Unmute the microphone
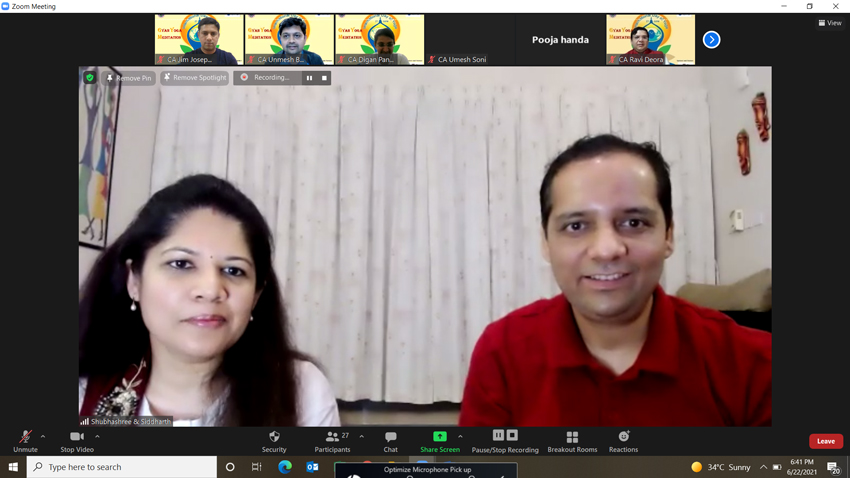This screenshot has width=850, height=478. [25, 440]
